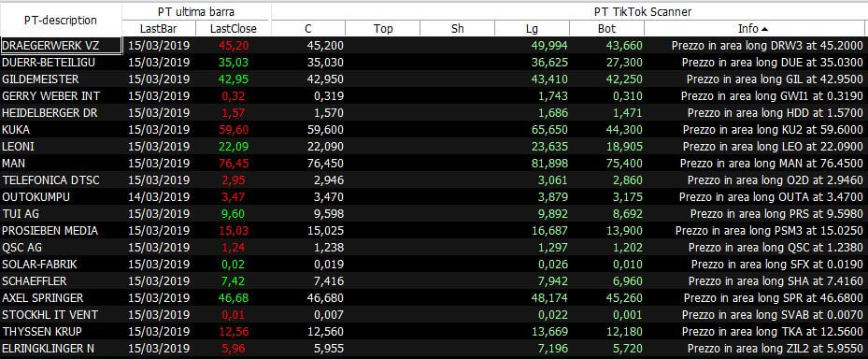This screenshot has width=868, height=359.
Task: Select ELRINGKLINGER N info text cell
Action: (x=756, y=349)
